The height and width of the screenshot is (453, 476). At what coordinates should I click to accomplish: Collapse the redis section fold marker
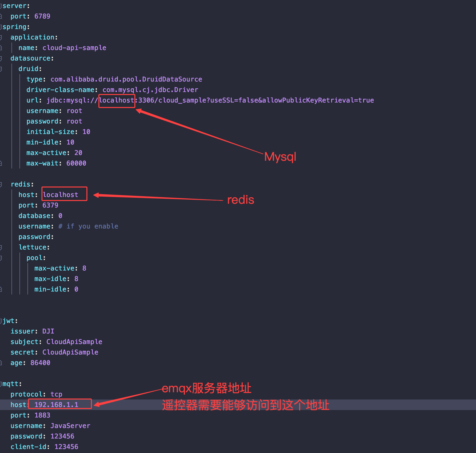click(1, 184)
